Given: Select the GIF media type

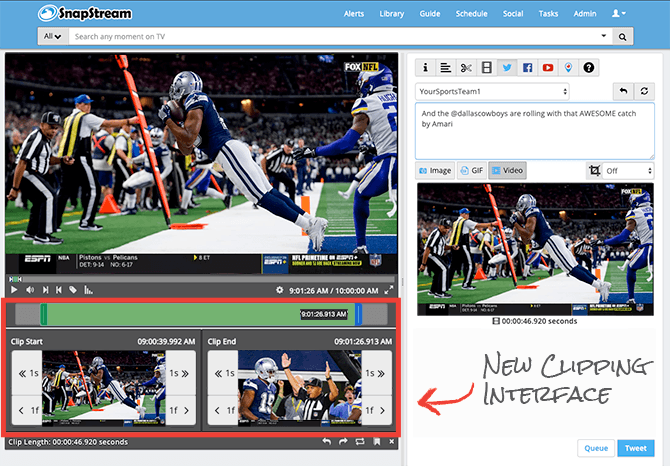Looking at the screenshot, I should (471, 171).
